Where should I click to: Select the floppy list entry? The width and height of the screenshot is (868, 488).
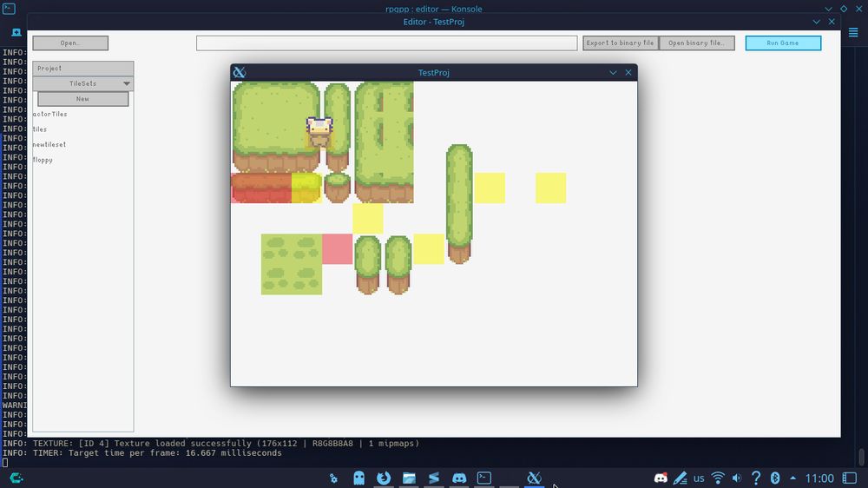coord(43,160)
